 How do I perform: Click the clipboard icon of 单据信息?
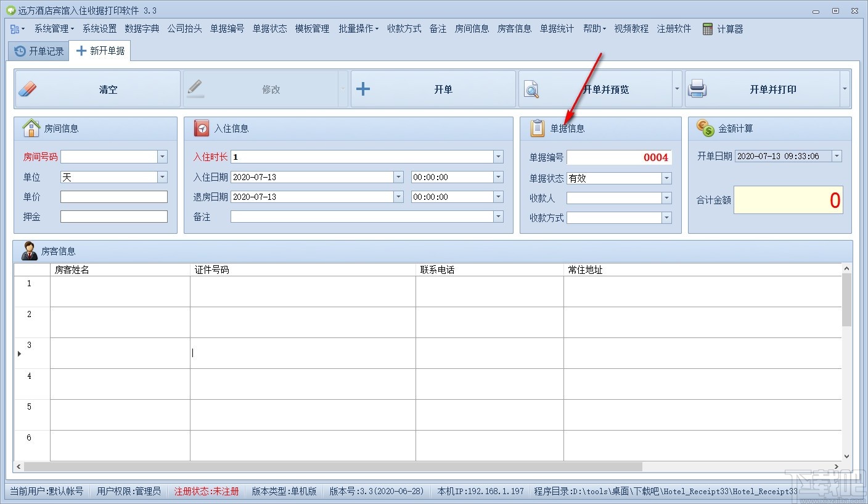(x=538, y=128)
